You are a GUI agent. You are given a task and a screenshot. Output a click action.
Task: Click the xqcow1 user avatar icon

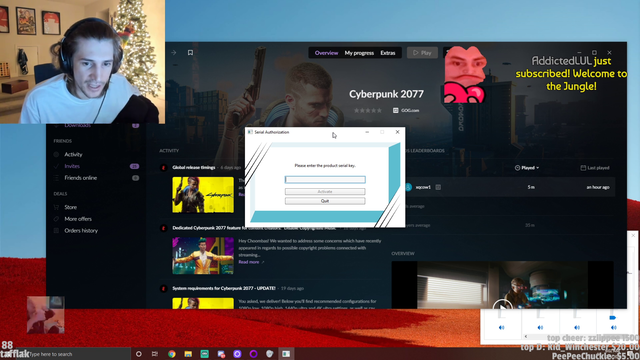408,187
